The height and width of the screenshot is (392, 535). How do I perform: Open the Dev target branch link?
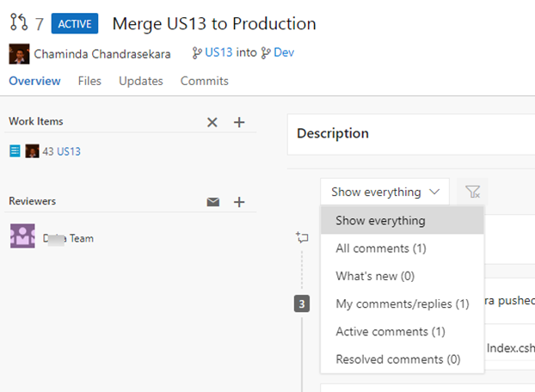pos(284,53)
